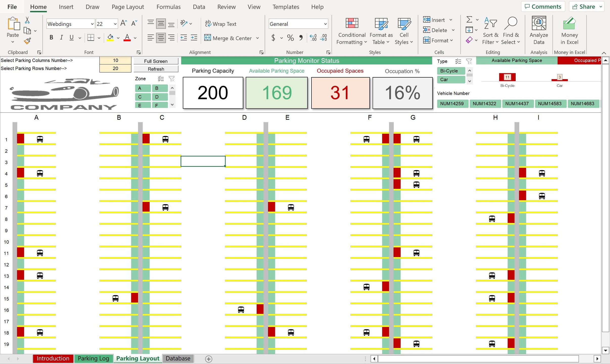Open the Page Layout ribbon tab
The height and width of the screenshot is (364, 610).
(x=128, y=7)
